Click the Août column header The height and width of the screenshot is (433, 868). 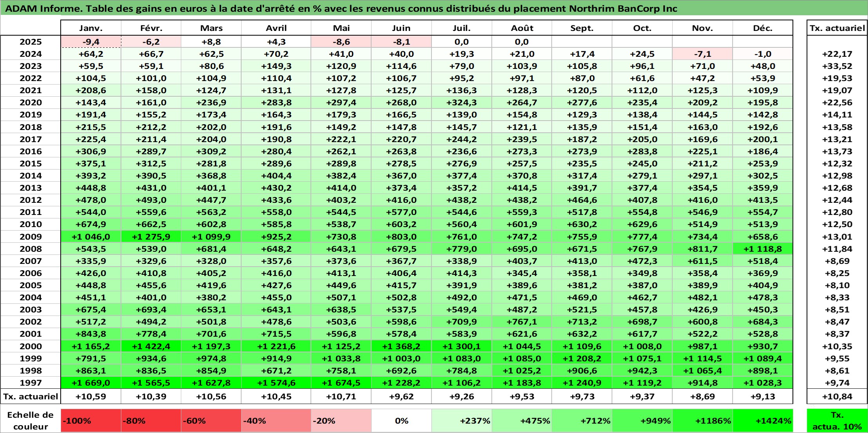point(522,28)
